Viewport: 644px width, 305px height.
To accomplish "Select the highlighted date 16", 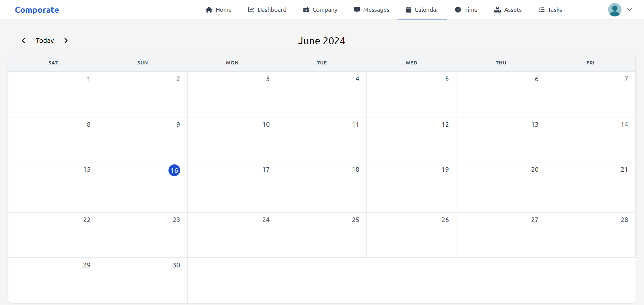I will point(174,170).
